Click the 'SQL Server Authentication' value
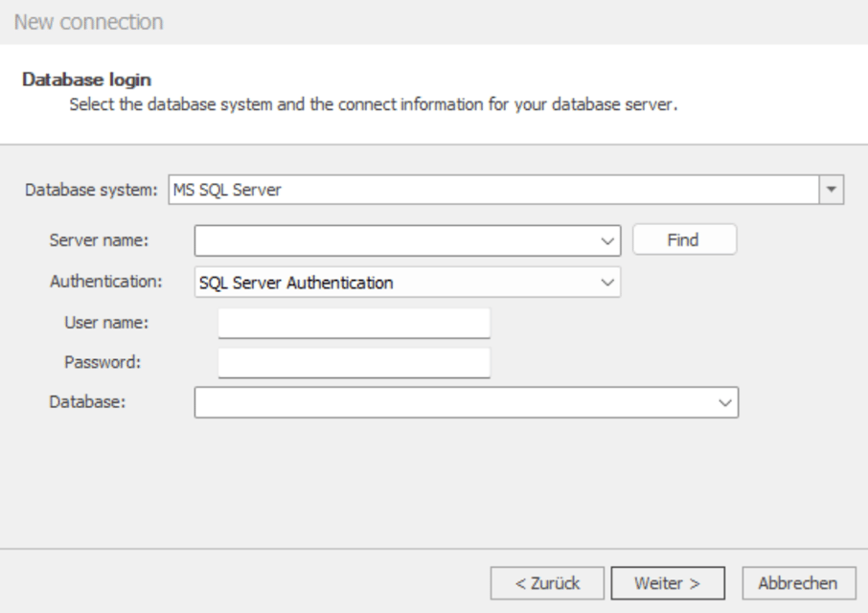 pos(296,283)
